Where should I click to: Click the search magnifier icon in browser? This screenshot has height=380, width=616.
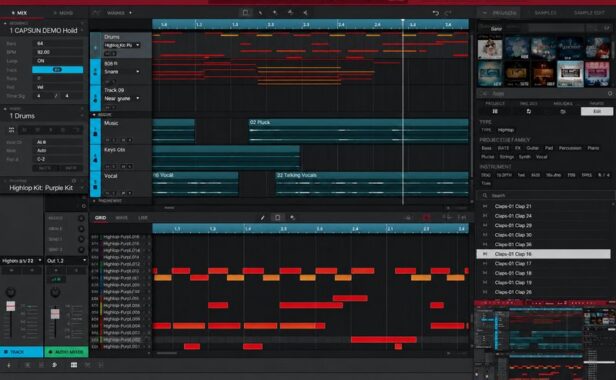[x=485, y=195]
